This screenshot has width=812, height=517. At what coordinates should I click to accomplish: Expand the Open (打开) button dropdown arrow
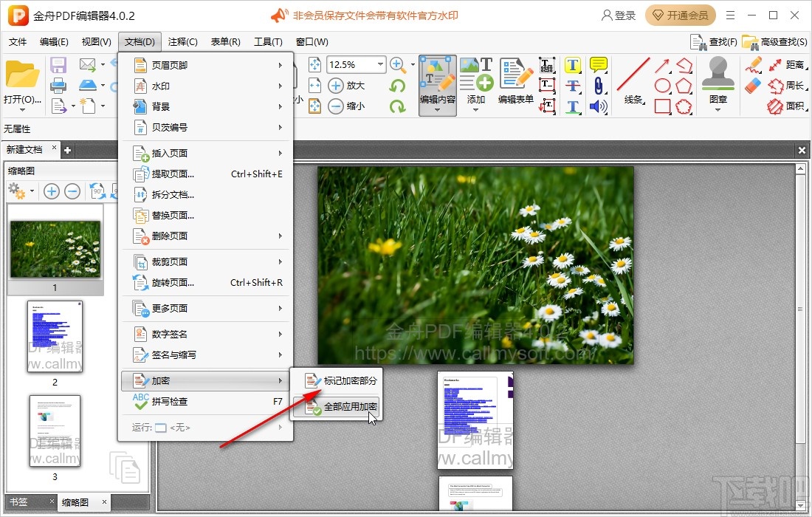(22, 109)
